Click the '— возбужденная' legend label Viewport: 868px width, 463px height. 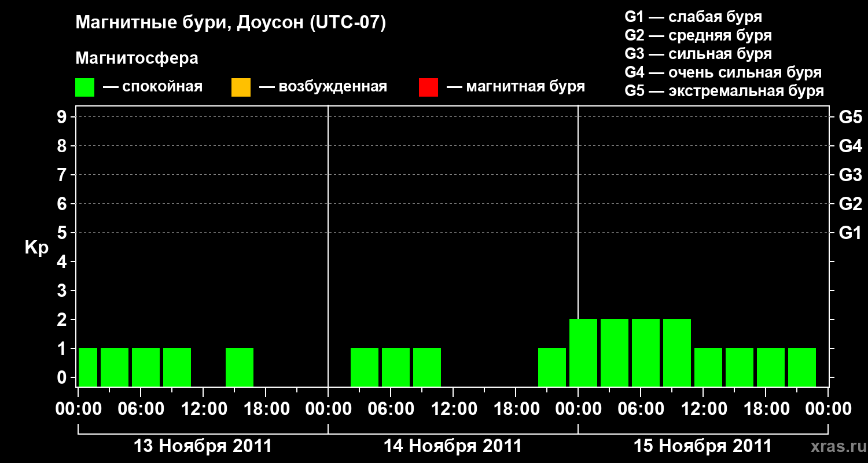[323, 87]
